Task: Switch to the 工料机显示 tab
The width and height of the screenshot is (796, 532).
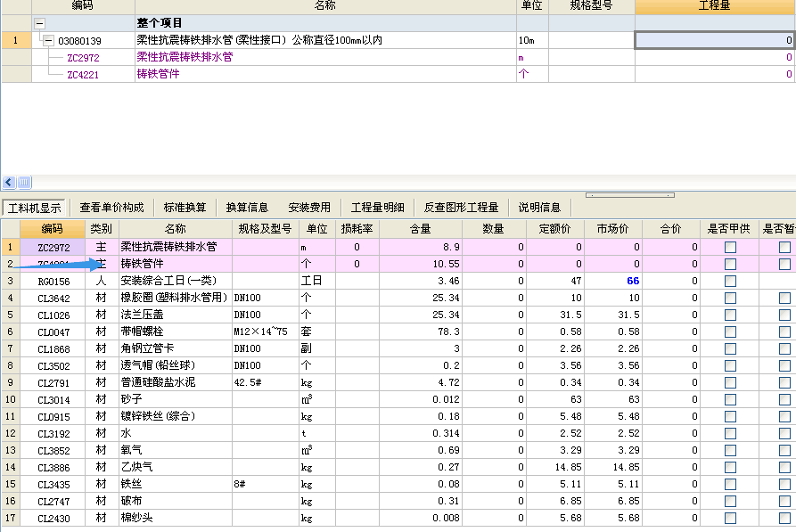Action: [35, 208]
